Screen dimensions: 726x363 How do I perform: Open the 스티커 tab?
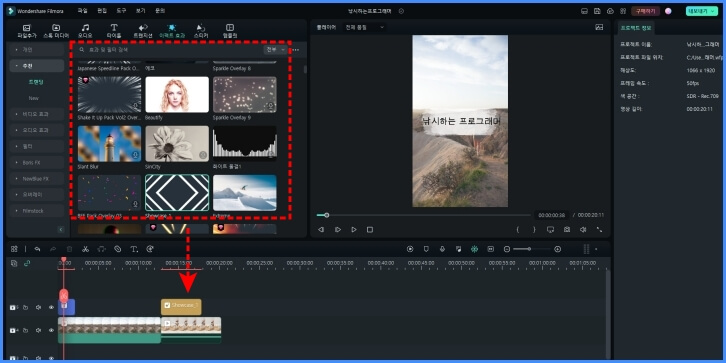[201, 31]
